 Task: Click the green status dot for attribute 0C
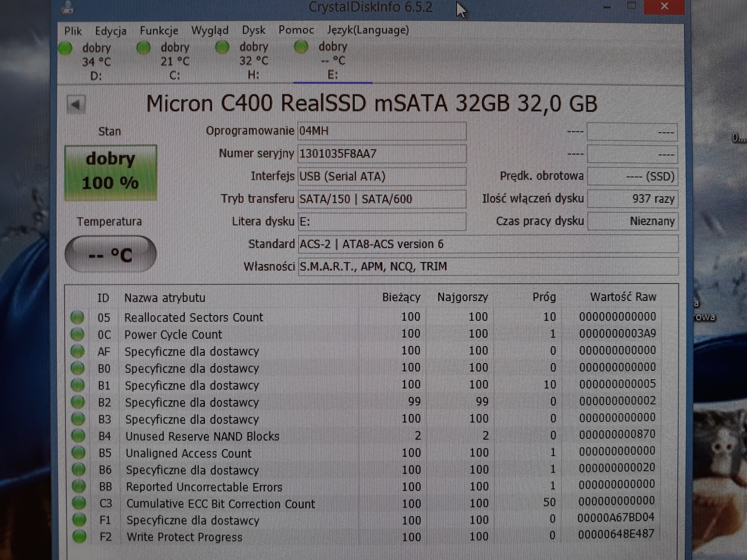(x=77, y=335)
